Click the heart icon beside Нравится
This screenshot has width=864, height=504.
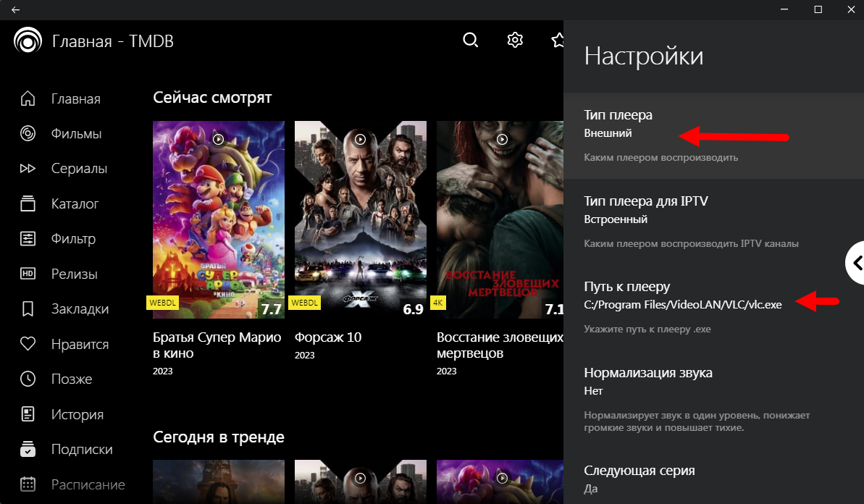(28, 344)
